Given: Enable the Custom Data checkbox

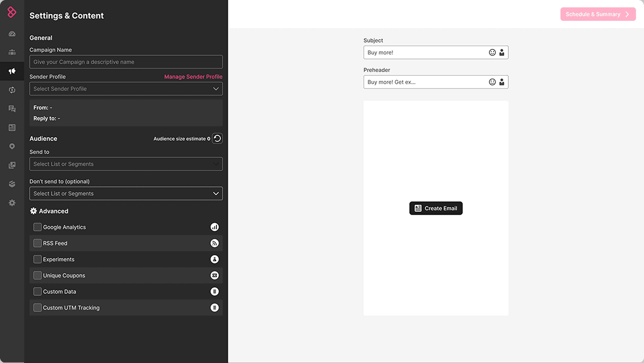Looking at the screenshot, I should tap(37, 291).
